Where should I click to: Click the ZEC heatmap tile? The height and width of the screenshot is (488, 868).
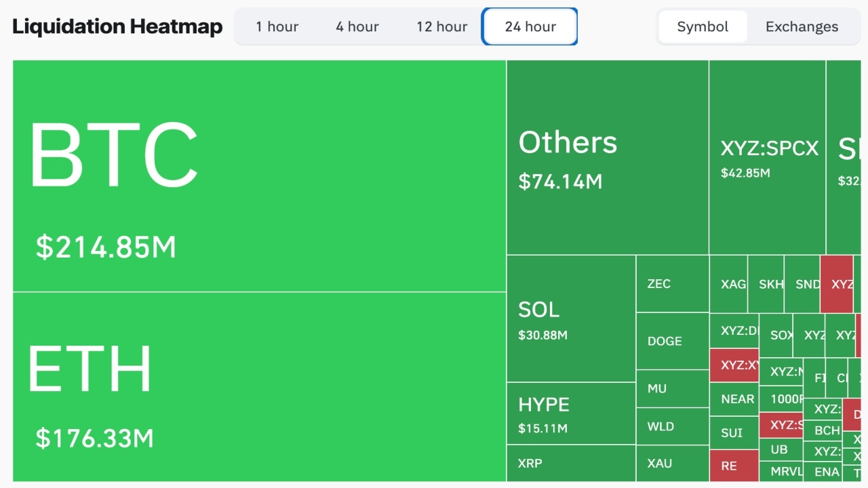click(x=673, y=283)
